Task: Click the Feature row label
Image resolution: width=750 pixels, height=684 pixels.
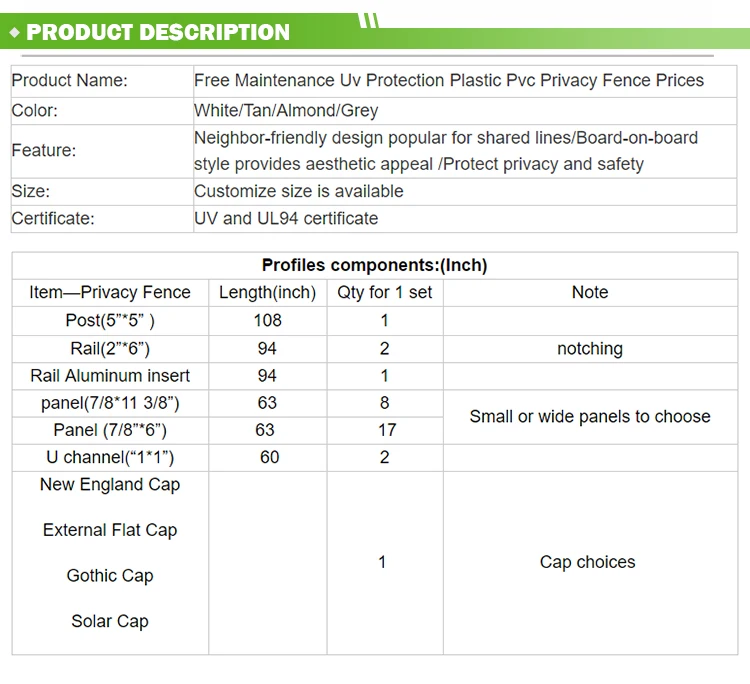Action: click(x=44, y=151)
